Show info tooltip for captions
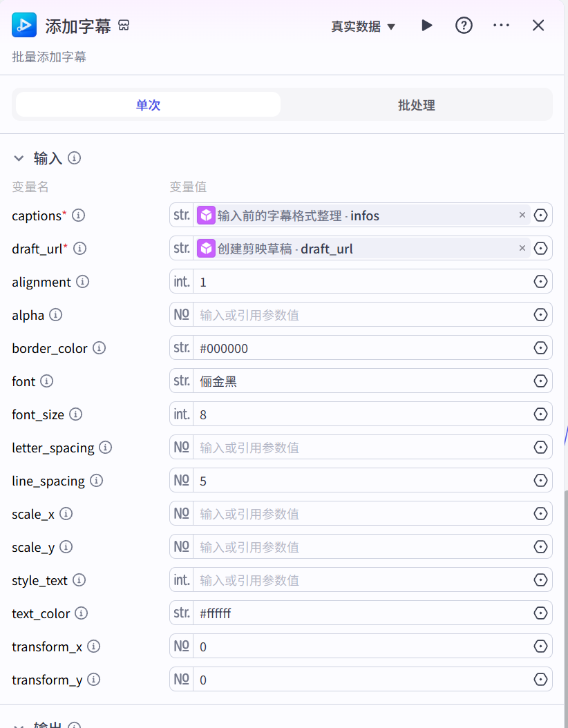This screenshot has height=728, width=568. (x=79, y=215)
